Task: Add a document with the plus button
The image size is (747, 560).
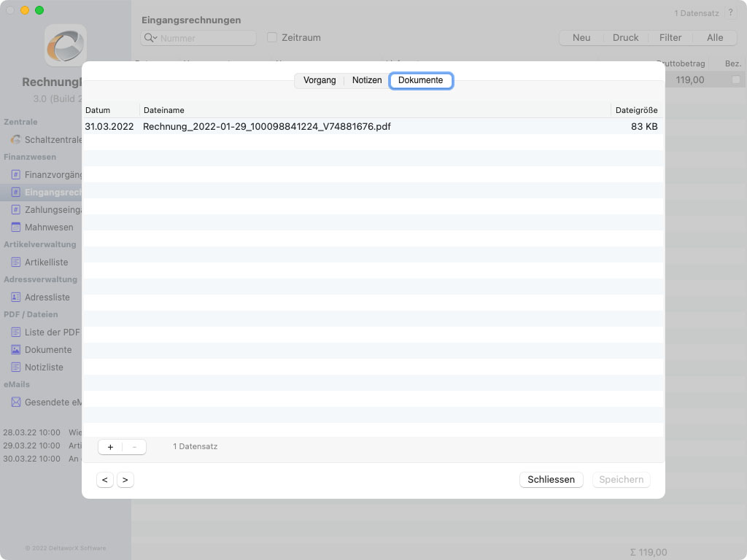Action: [x=110, y=447]
